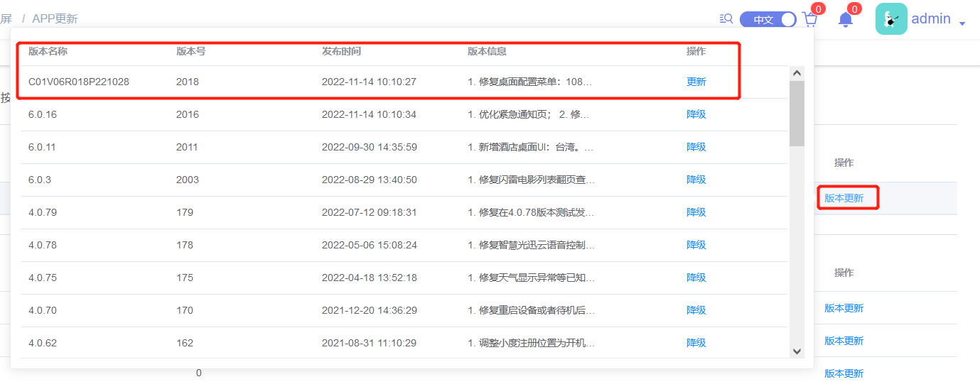Downgrade to version 4.0.79
The width and height of the screenshot is (980, 389).
point(696,212)
